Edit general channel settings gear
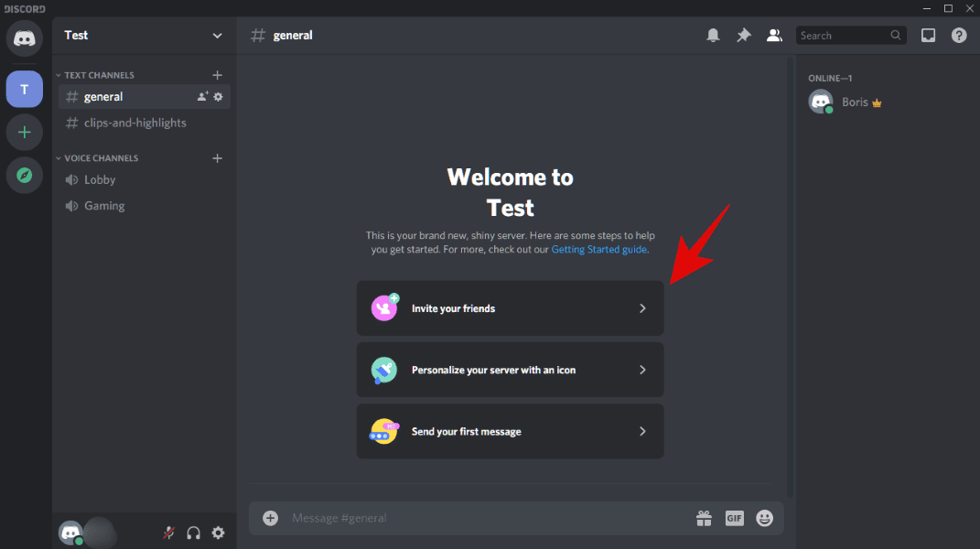 pyautogui.click(x=218, y=97)
